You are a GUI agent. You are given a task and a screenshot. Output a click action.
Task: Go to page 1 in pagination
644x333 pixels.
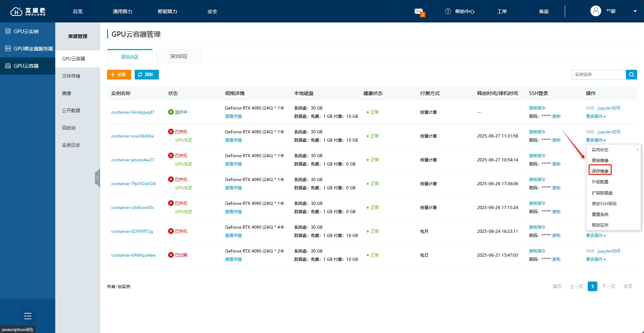tap(593, 286)
